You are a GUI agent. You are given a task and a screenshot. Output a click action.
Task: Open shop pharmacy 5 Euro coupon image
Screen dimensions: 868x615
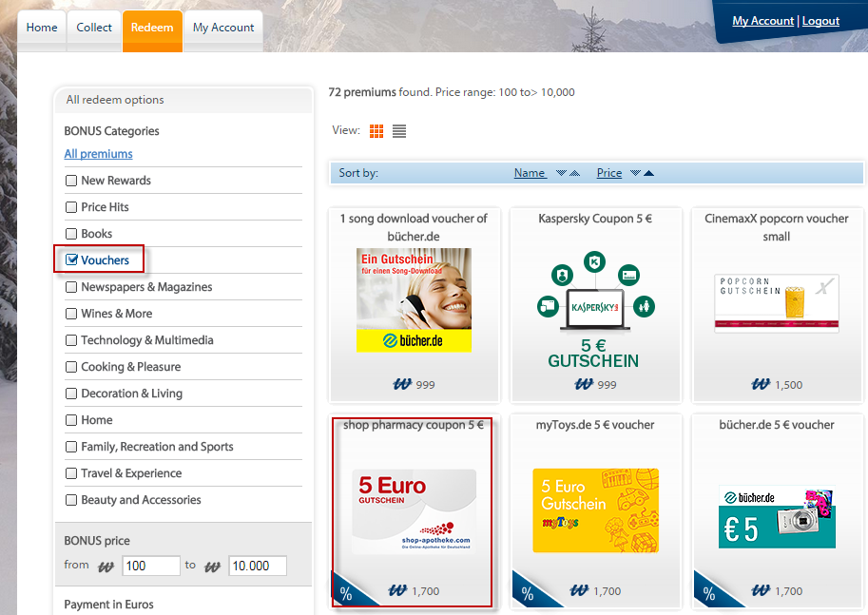415,511
